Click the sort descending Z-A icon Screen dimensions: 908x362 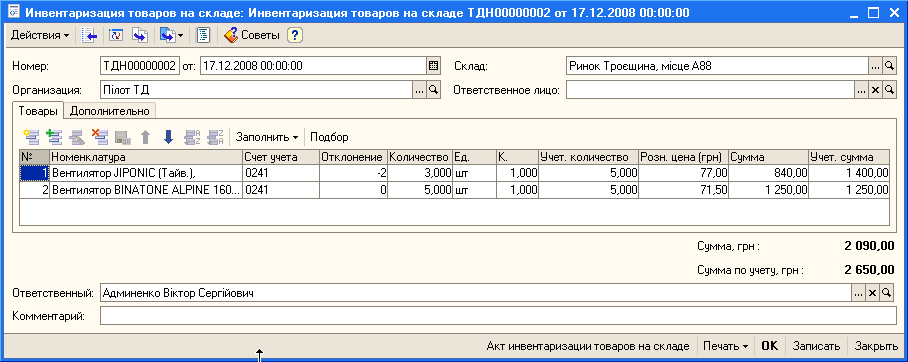tap(215, 137)
